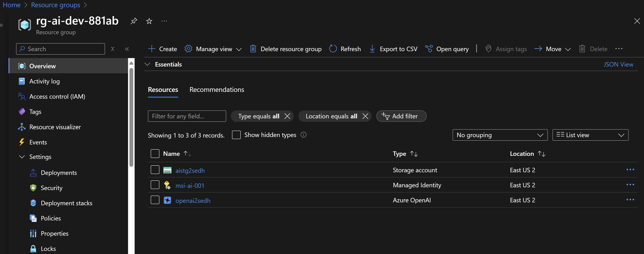This screenshot has height=254, width=644.
Task: Open the openai2sedh resource link
Action: [x=193, y=201]
